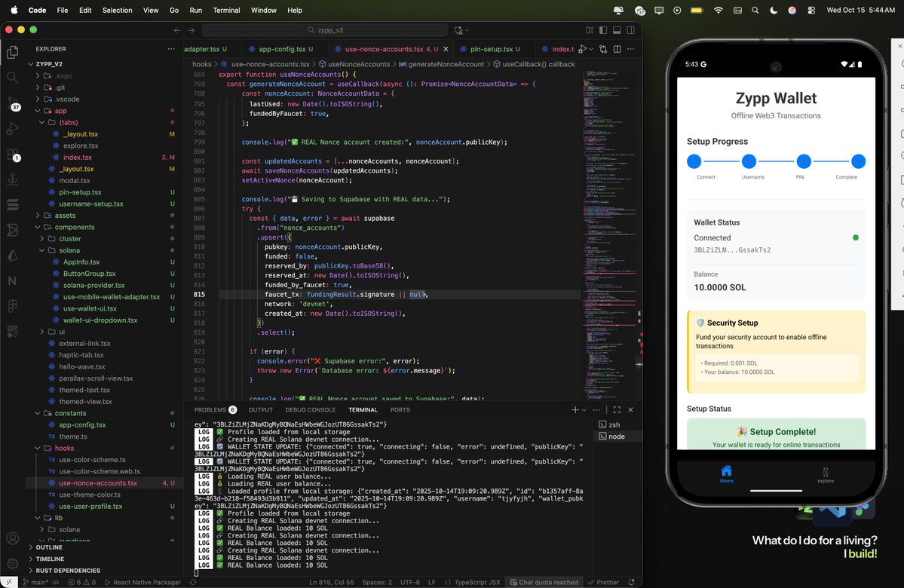Click the zypp_v2 command center search field
904x588 pixels.
coord(325,30)
